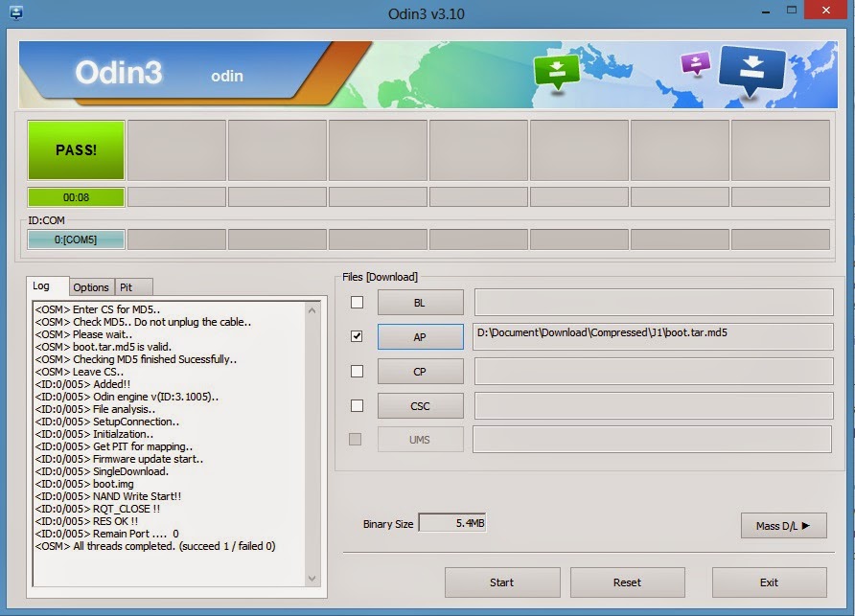Minimize the Odin3 window

pos(766,11)
